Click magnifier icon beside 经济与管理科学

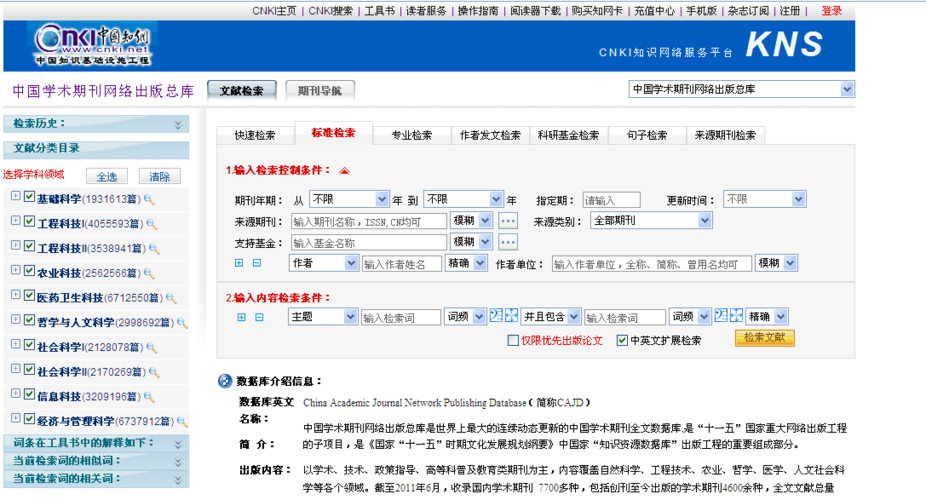tap(182, 421)
